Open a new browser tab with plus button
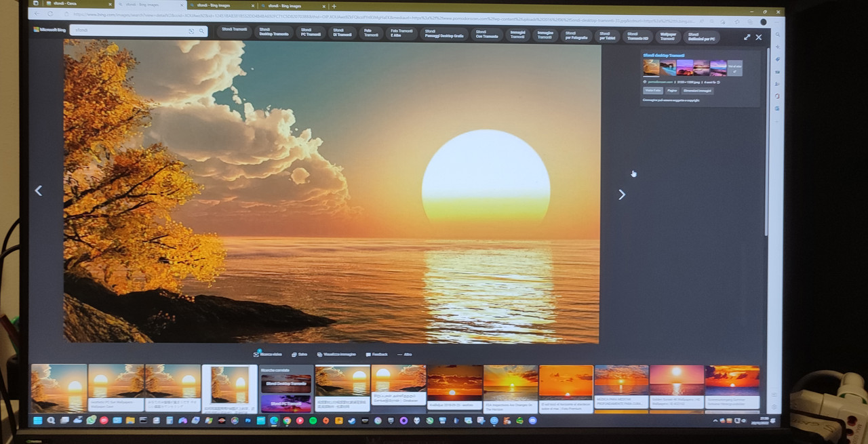 pyautogui.click(x=334, y=6)
